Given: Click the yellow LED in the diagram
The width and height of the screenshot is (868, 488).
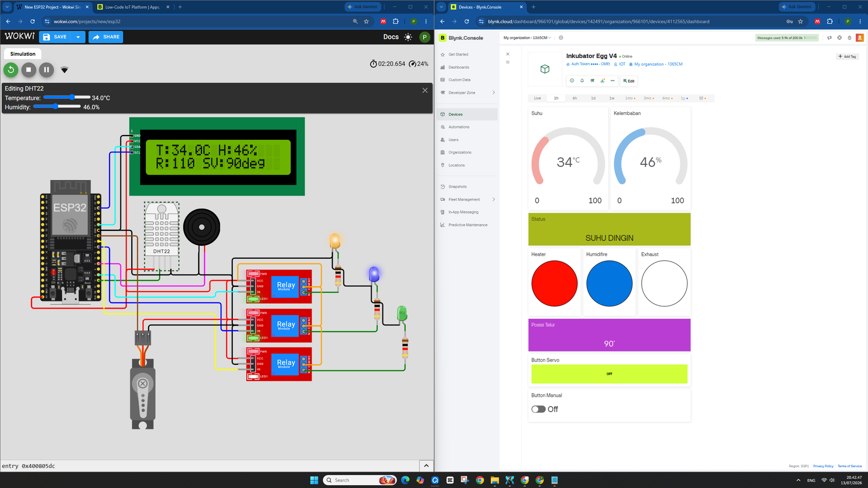Looking at the screenshot, I should (x=335, y=241).
